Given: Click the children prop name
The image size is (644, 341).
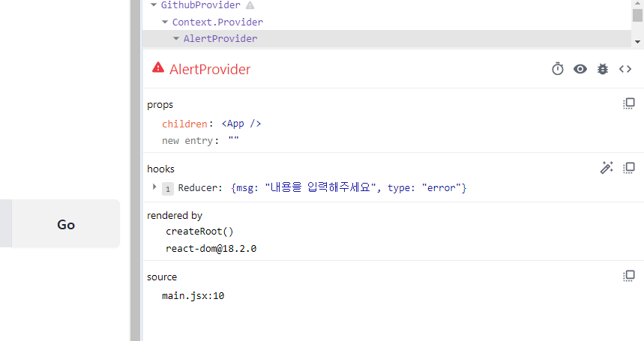Looking at the screenshot, I should (184, 124).
